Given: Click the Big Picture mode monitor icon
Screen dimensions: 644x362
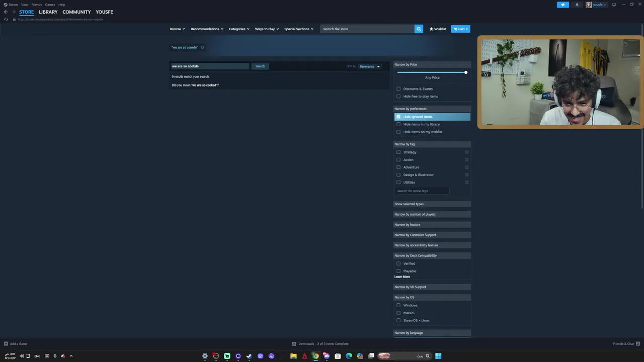Looking at the screenshot, I should click(614, 5).
